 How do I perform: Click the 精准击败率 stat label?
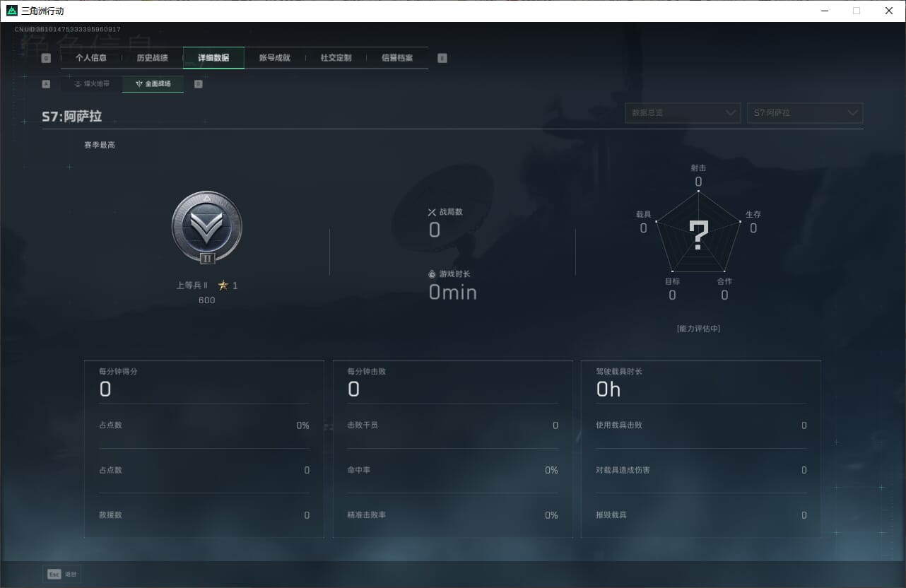pyautogui.click(x=367, y=515)
